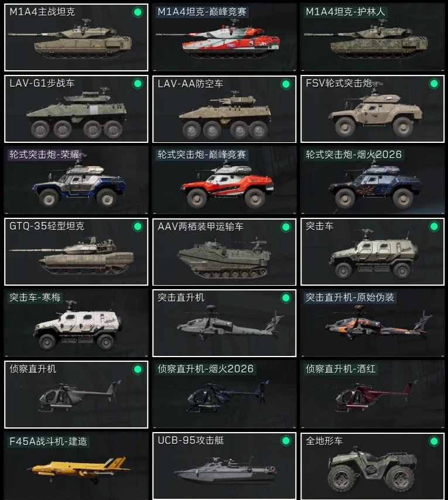
Task: Choose the 轮式突击炮-烟火2026 fireworks skin
Action: pos(372,180)
